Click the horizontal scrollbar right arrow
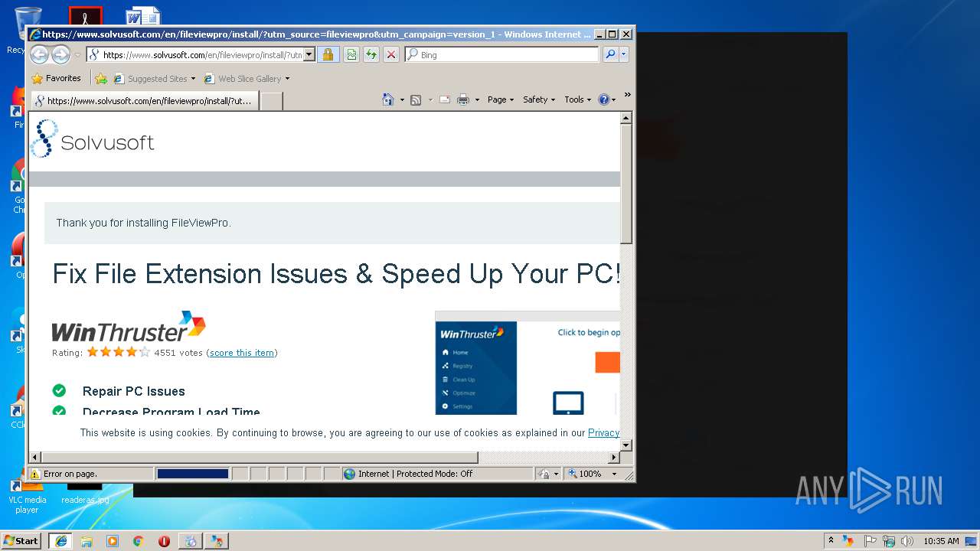The width and height of the screenshot is (980, 551). point(613,458)
